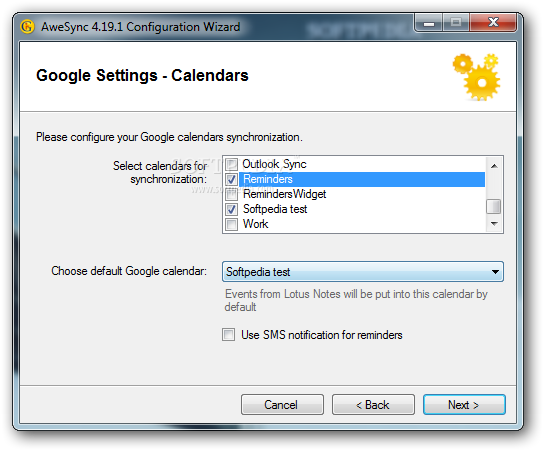Uncheck the Reminders calendar checkbox
Screen dimensions: 544x451
[231, 179]
